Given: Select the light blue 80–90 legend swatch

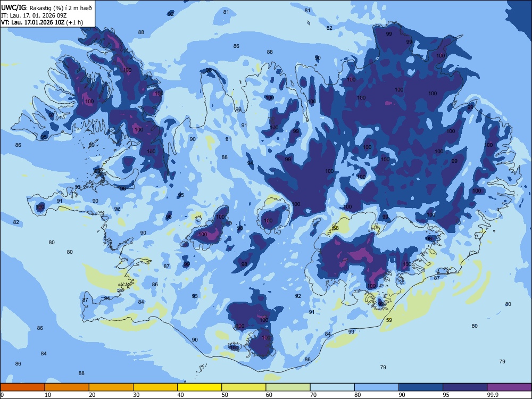Looking at the screenshot, I should tap(377, 387).
